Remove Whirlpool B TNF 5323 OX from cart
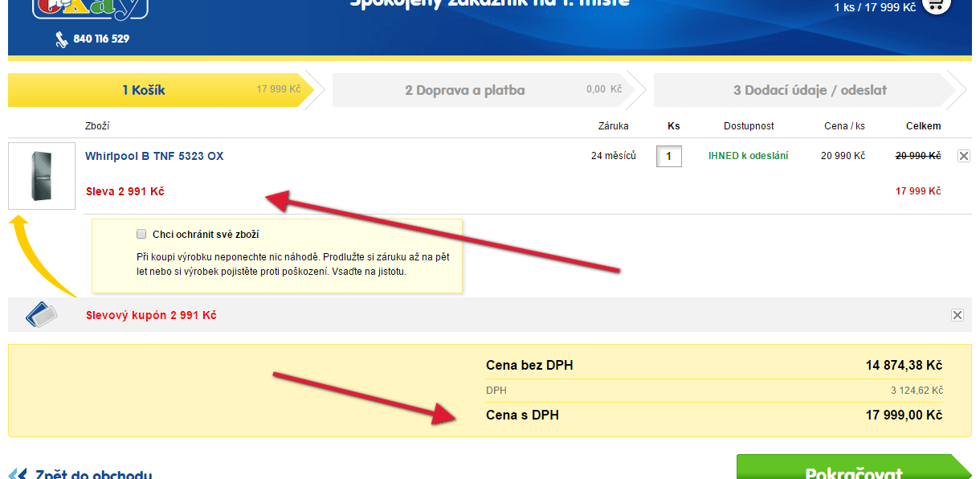Screen dimensions: 980x479 [x=963, y=156]
